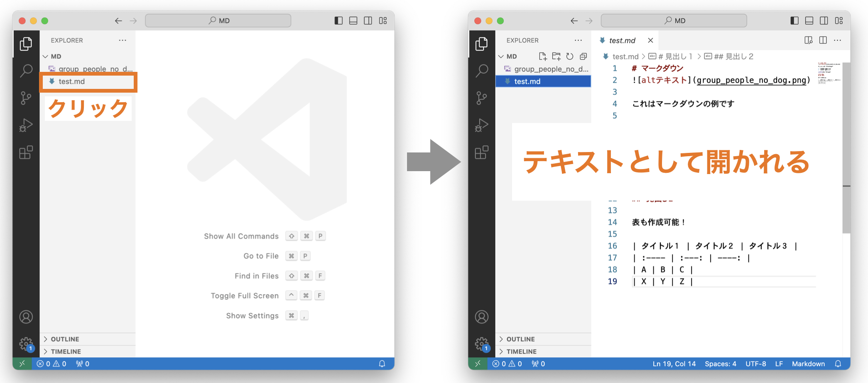This screenshot has width=868, height=383.
Task: Click remote window icon in left status bar
Action: pos(22,363)
